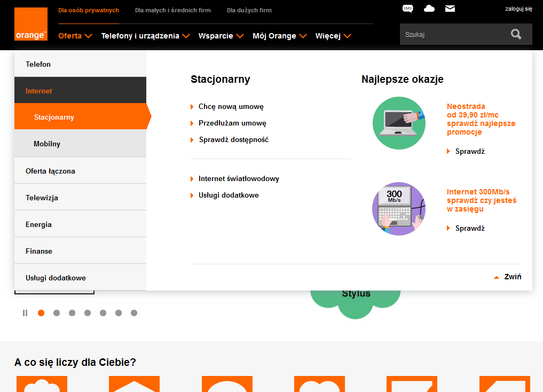Click the search magnifier icon
Screen dimensions: 543x392
click(x=516, y=34)
